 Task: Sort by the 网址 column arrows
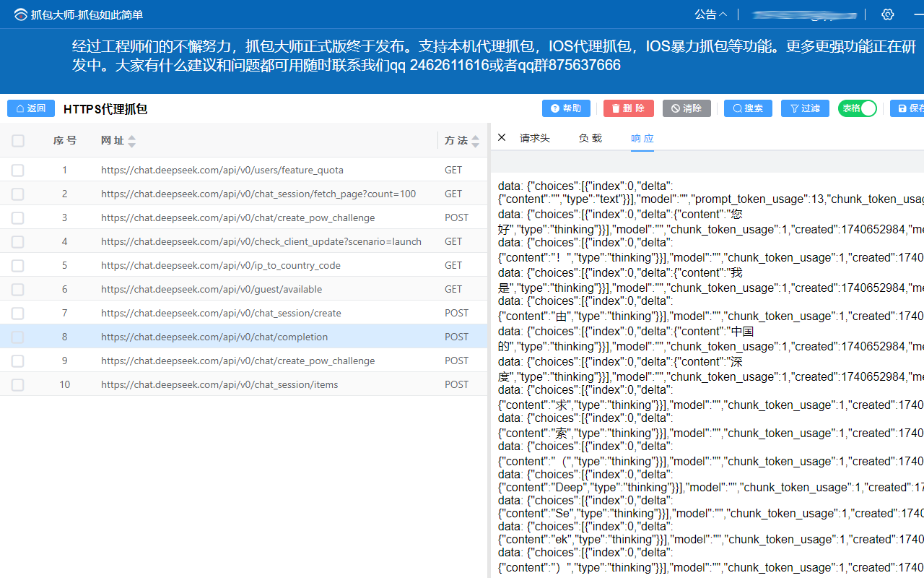click(131, 141)
